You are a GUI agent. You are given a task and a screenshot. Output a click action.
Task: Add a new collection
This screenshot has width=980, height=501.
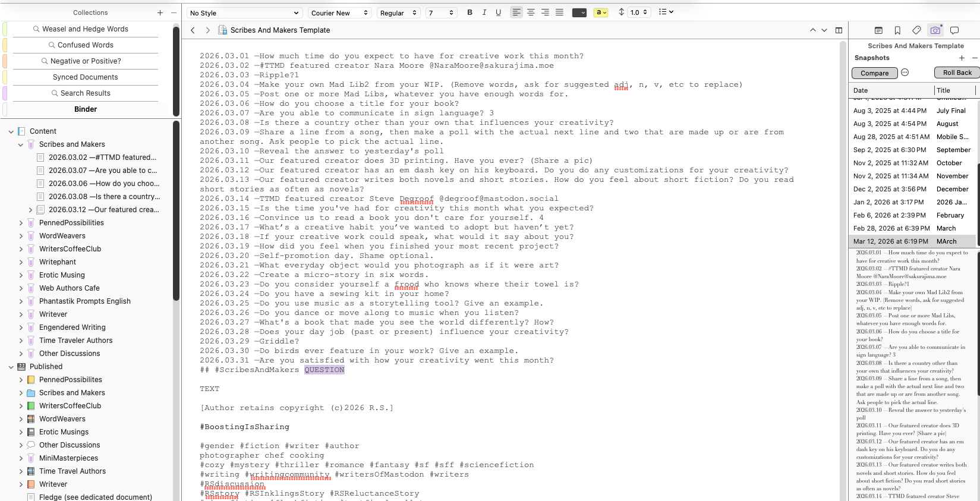pos(160,12)
